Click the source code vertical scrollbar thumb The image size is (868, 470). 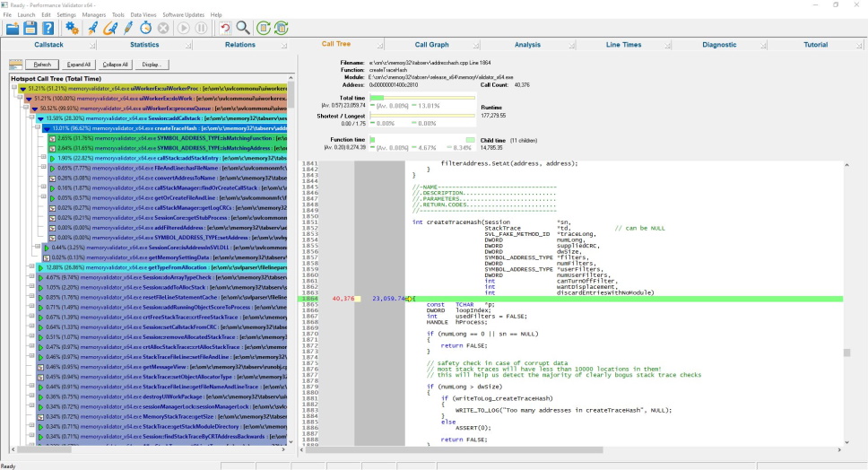846,352
